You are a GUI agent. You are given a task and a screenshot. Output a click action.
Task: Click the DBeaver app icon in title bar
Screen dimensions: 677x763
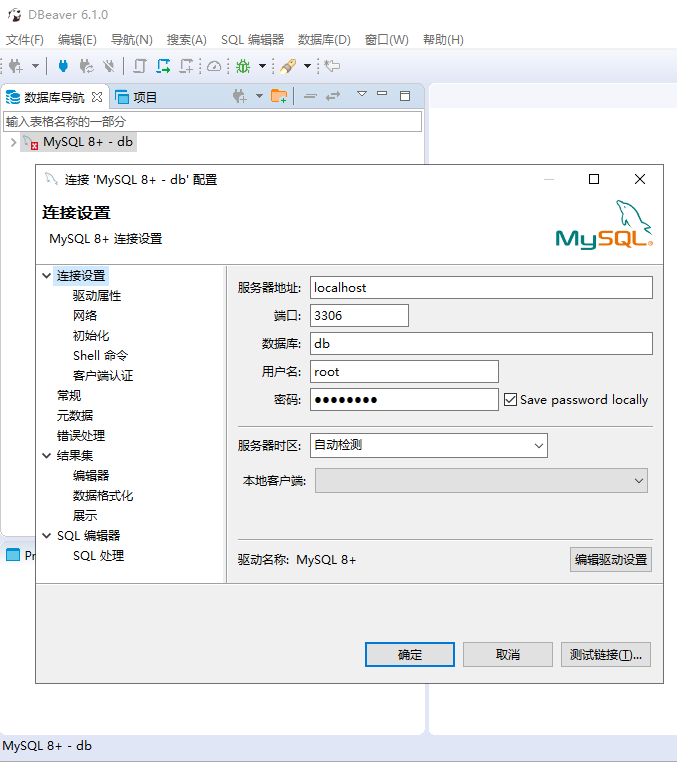(15, 15)
